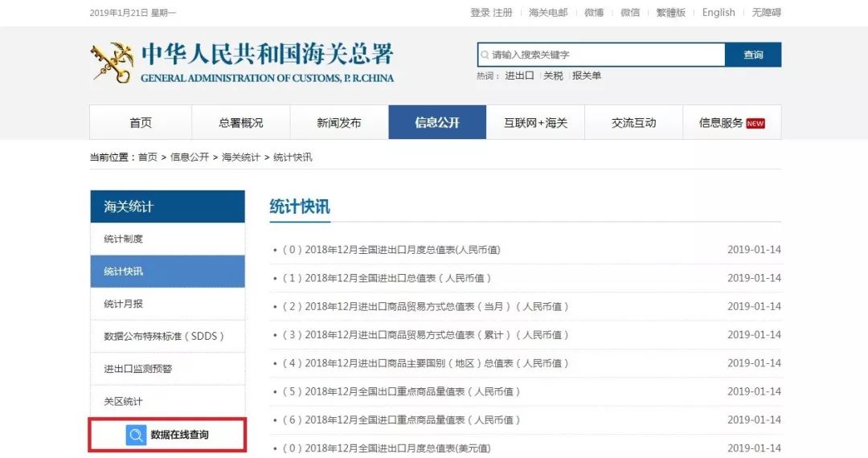The image size is (868, 458).
Task: Open the 总署概况 navigation tab
Action: [241, 122]
